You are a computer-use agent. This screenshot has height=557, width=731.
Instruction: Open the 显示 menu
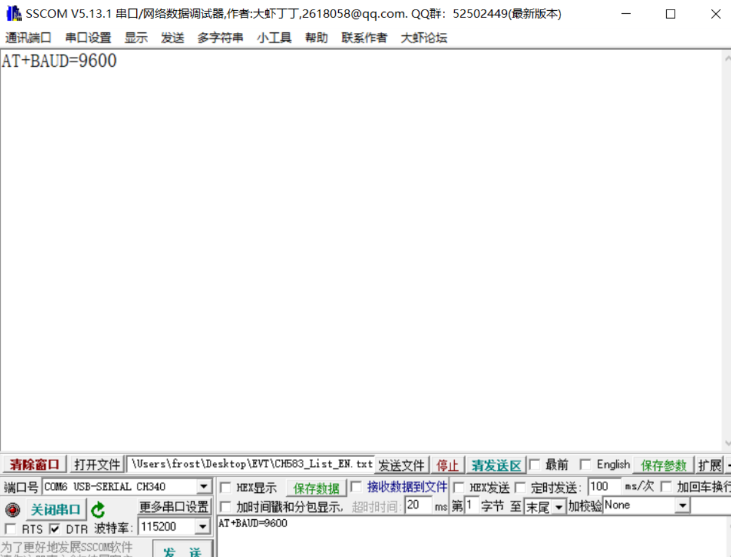pos(136,37)
